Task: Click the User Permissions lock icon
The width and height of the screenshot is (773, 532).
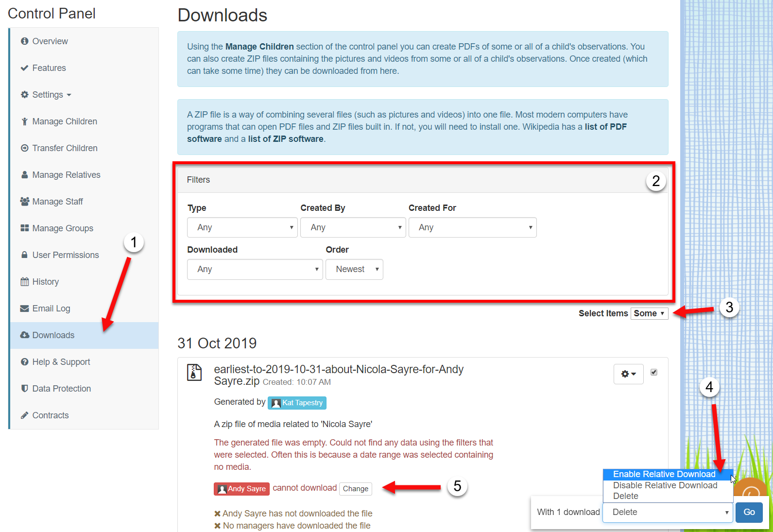Action: pyautogui.click(x=24, y=255)
